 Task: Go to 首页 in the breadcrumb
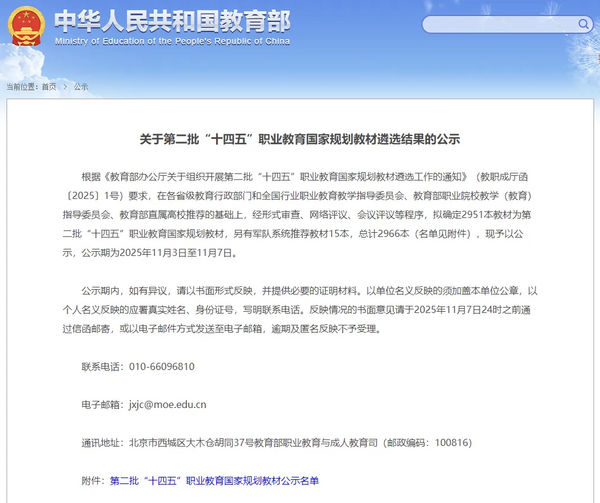coord(49,87)
